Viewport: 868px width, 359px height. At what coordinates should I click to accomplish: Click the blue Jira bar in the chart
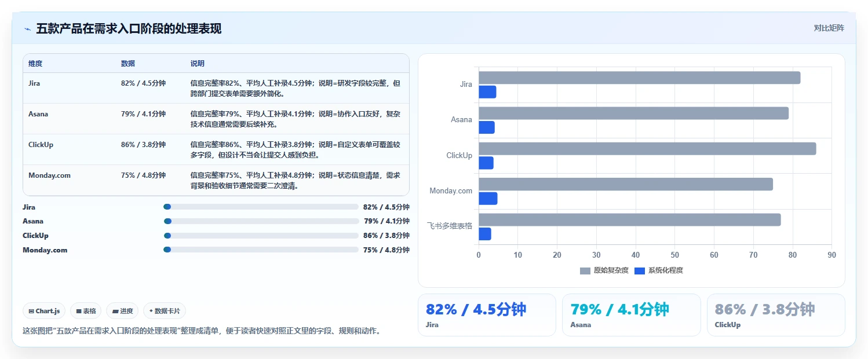tap(487, 92)
